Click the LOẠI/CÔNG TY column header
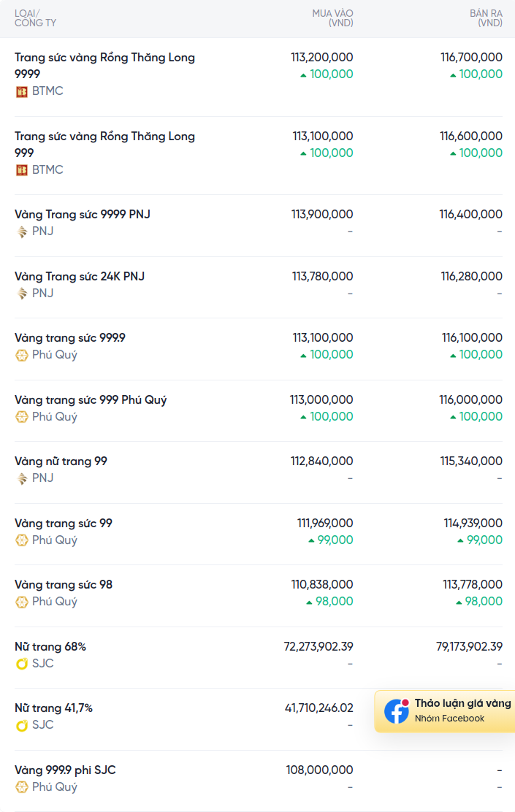515x812 pixels. (x=35, y=18)
